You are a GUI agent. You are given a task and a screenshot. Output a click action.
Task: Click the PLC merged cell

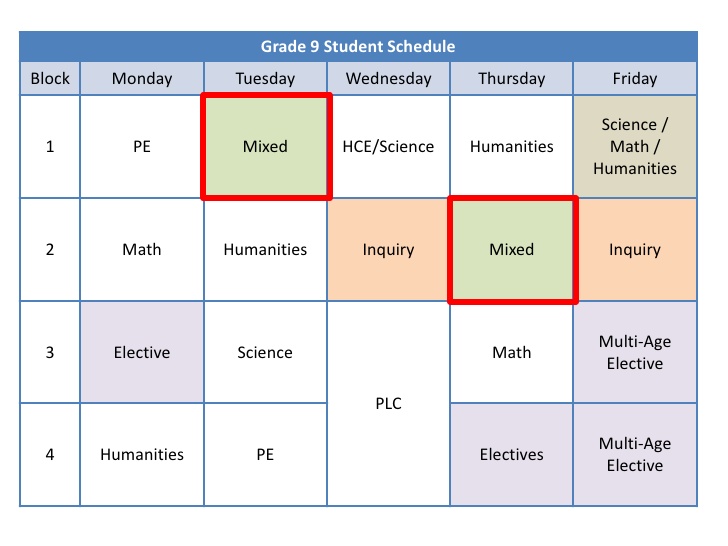coord(388,403)
